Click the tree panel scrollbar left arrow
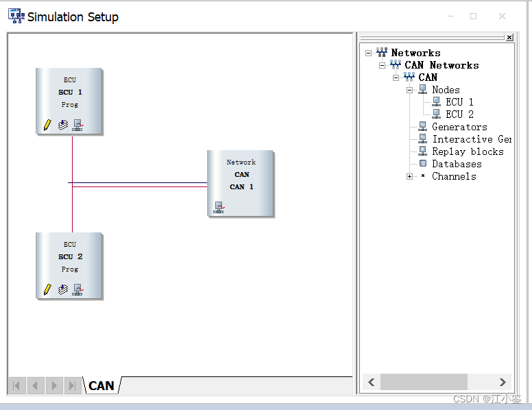 coord(372,382)
